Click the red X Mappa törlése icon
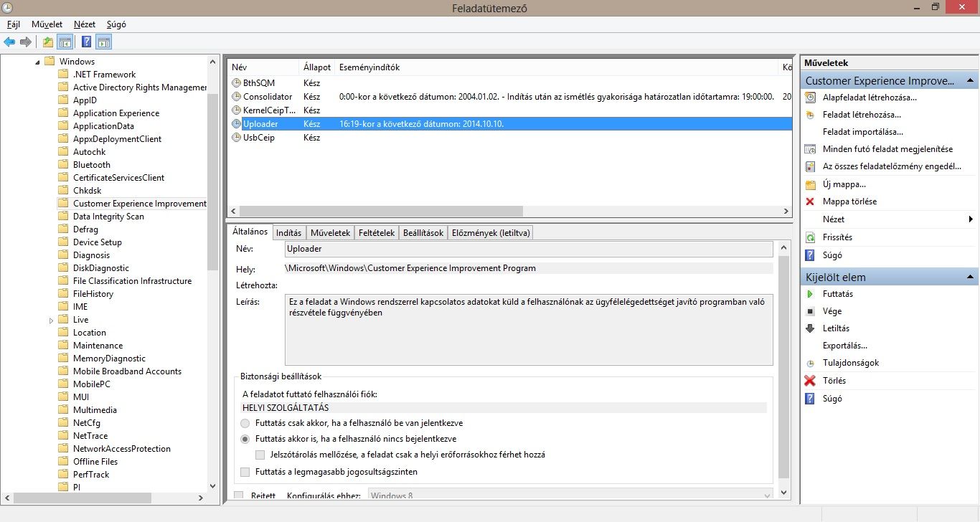 [x=811, y=201]
